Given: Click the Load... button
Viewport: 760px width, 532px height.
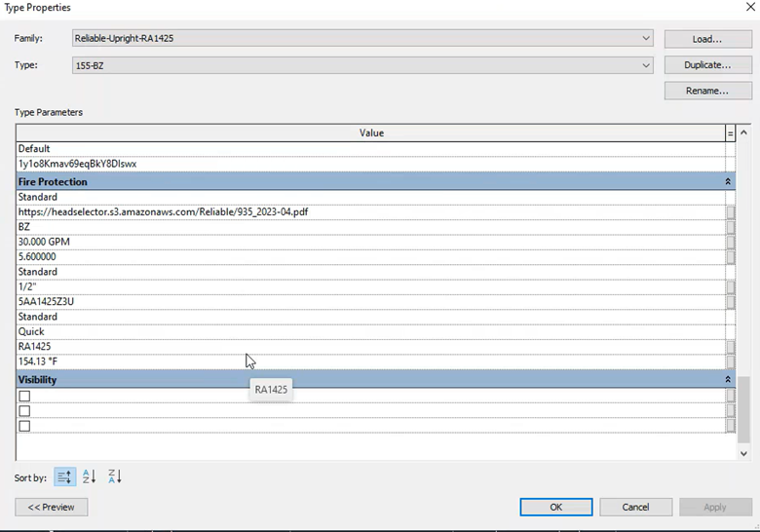Looking at the screenshot, I should (x=707, y=39).
